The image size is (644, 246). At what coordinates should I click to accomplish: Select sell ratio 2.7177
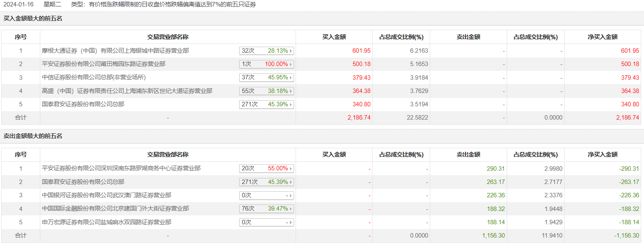553,182
